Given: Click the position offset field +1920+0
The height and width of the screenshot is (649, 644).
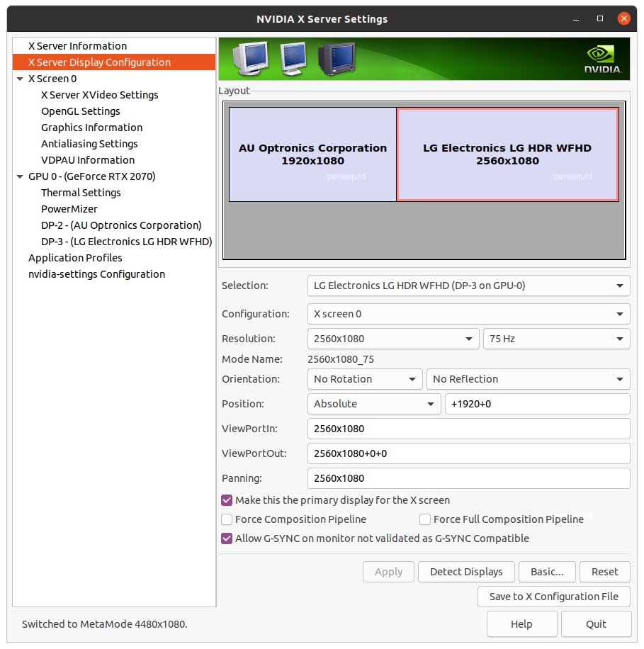Looking at the screenshot, I should (x=537, y=404).
